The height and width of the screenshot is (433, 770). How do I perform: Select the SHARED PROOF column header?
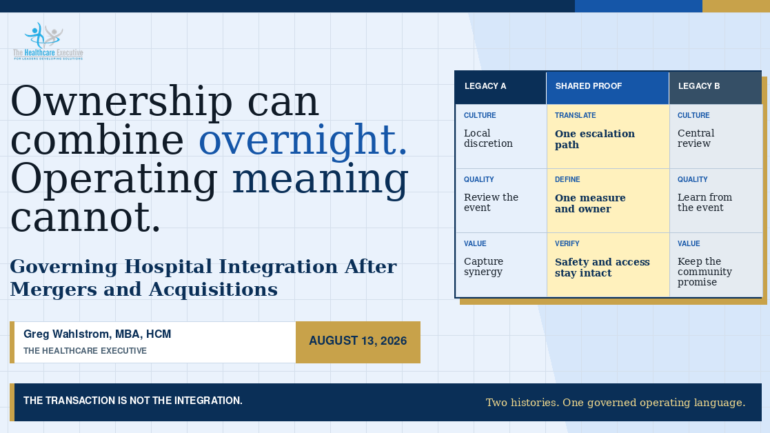tap(608, 87)
